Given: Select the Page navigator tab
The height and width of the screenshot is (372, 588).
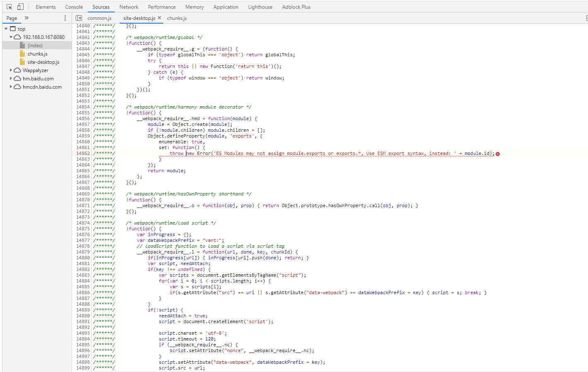Looking at the screenshot, I should (12, 18).
